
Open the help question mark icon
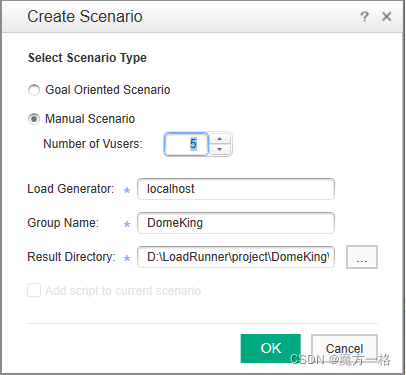click(365, 16)
